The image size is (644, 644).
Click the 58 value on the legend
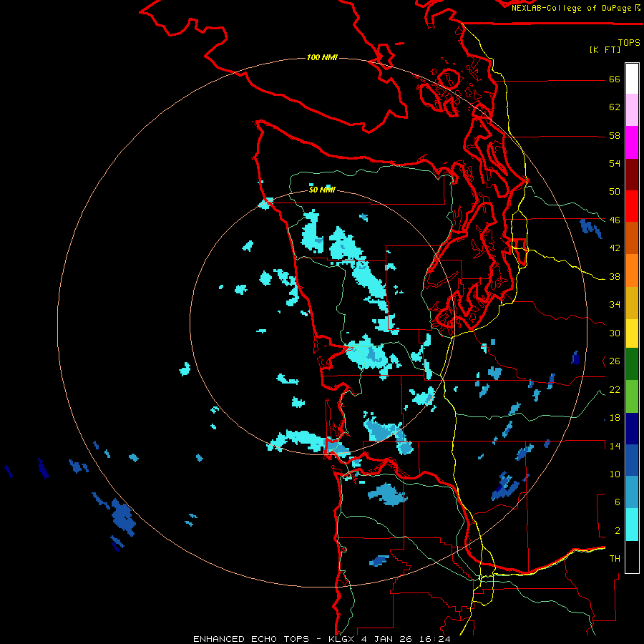[615, 135]
